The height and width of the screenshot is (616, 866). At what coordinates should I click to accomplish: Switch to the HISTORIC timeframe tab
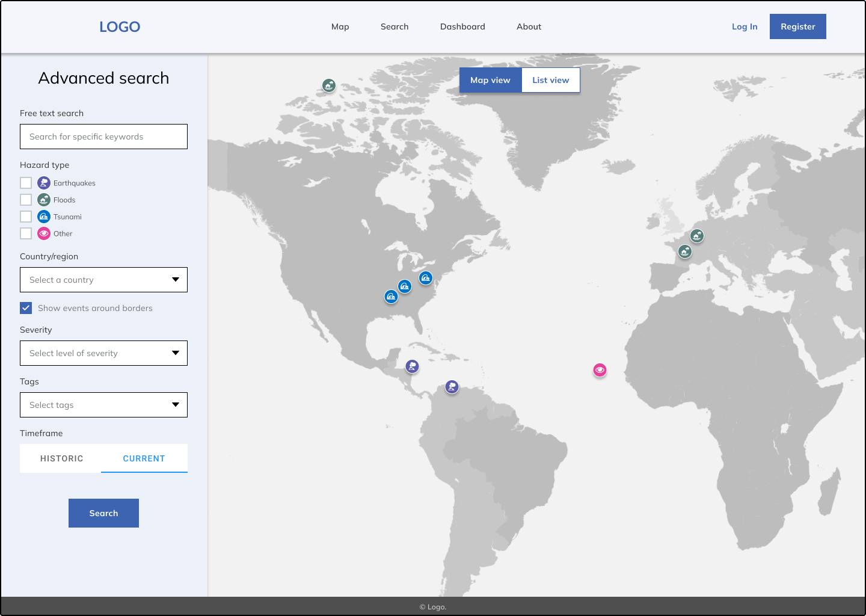(61, 458)
